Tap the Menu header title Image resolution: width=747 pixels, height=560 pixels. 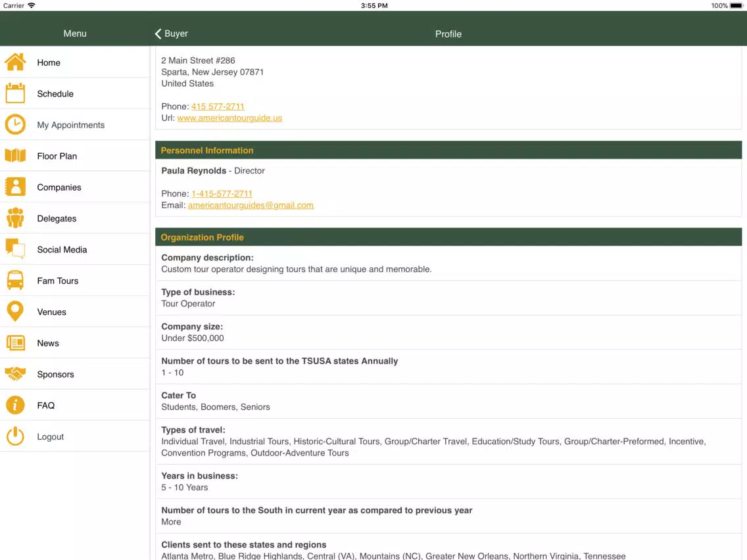(75, 34)
